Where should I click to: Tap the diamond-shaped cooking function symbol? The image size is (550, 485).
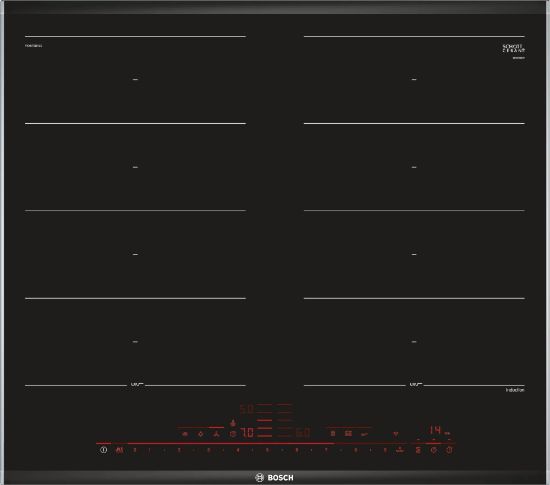pos(201,434)
